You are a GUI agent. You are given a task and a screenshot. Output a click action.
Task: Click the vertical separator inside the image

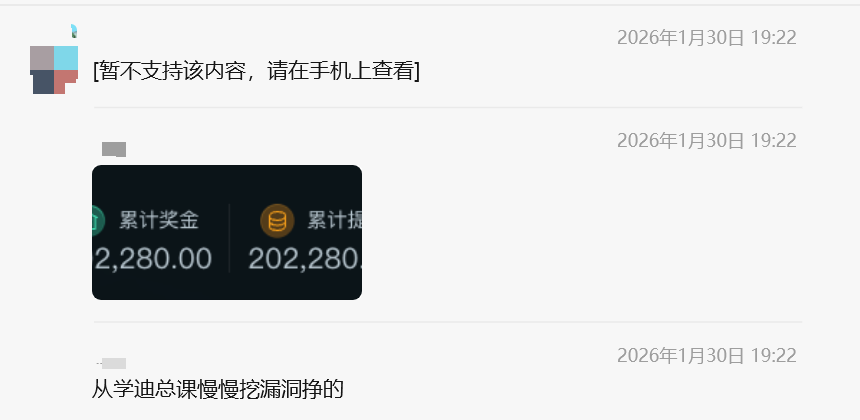click(229, 238)
